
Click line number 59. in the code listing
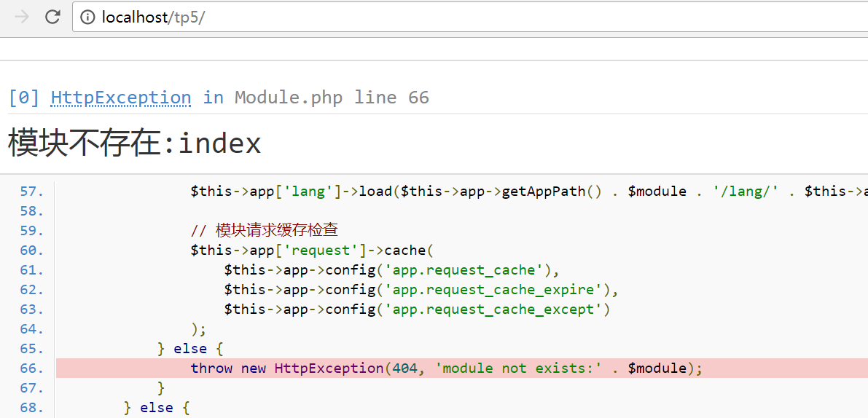31,231
